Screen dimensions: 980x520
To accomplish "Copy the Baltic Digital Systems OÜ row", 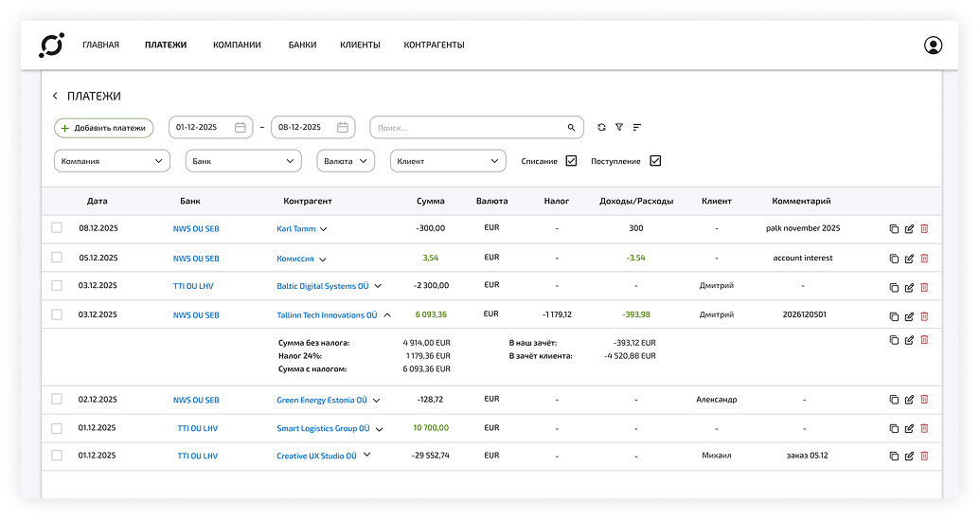I will point(894,288).
